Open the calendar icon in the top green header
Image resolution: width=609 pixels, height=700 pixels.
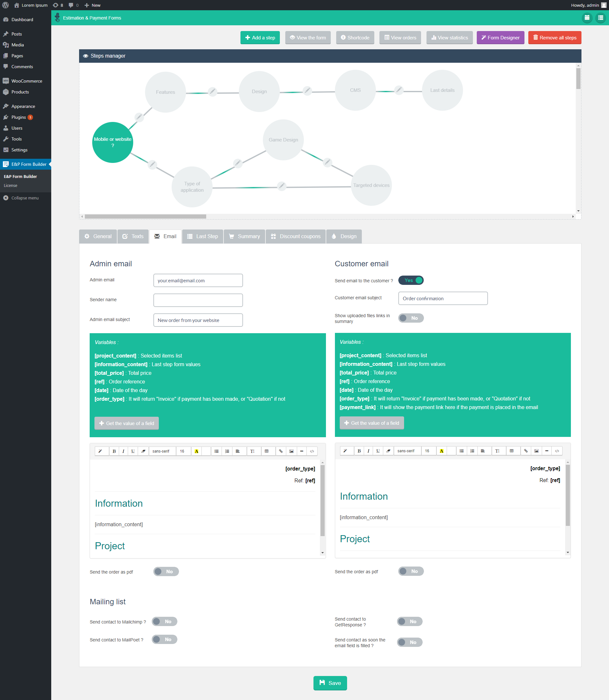(587, 18)
